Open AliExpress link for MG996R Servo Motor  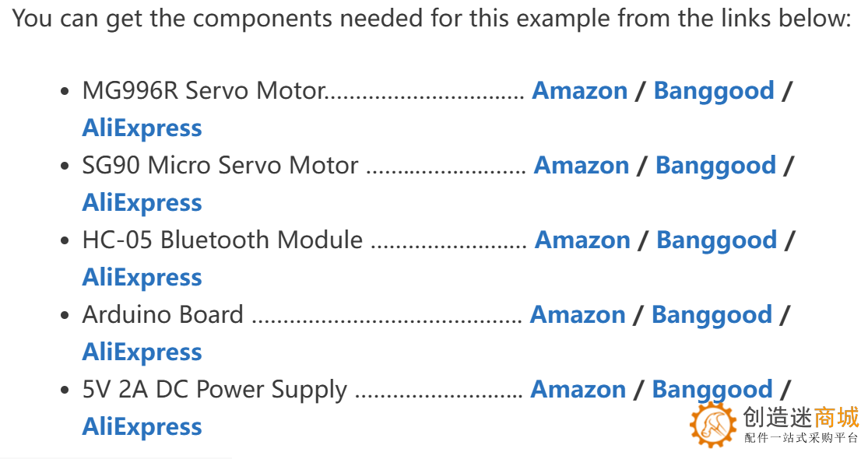pyautogui.click(x=142, y=128)
